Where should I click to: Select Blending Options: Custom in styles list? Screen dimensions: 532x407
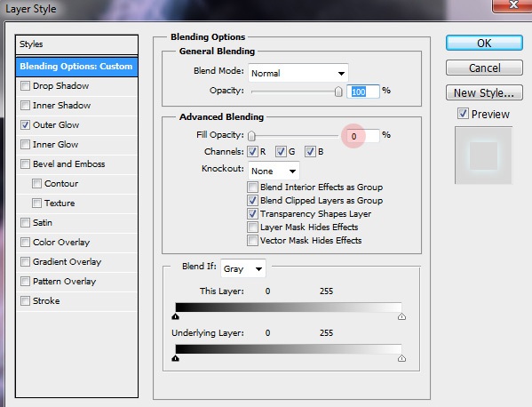[76, 67]
